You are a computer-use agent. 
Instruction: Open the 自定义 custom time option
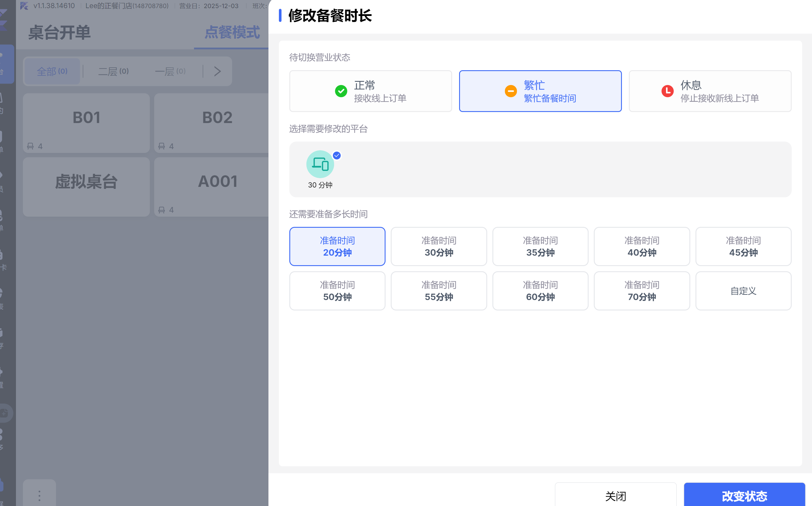(743, 291)
